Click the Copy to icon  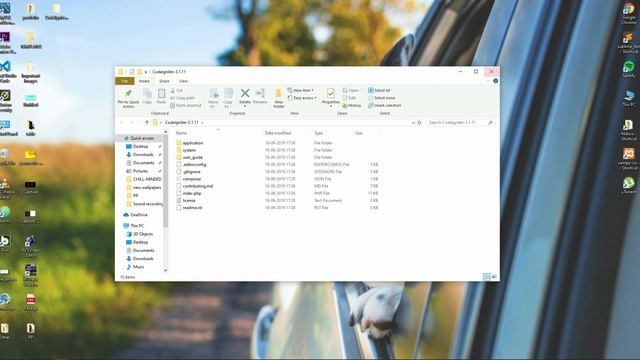tap(228, 93)
